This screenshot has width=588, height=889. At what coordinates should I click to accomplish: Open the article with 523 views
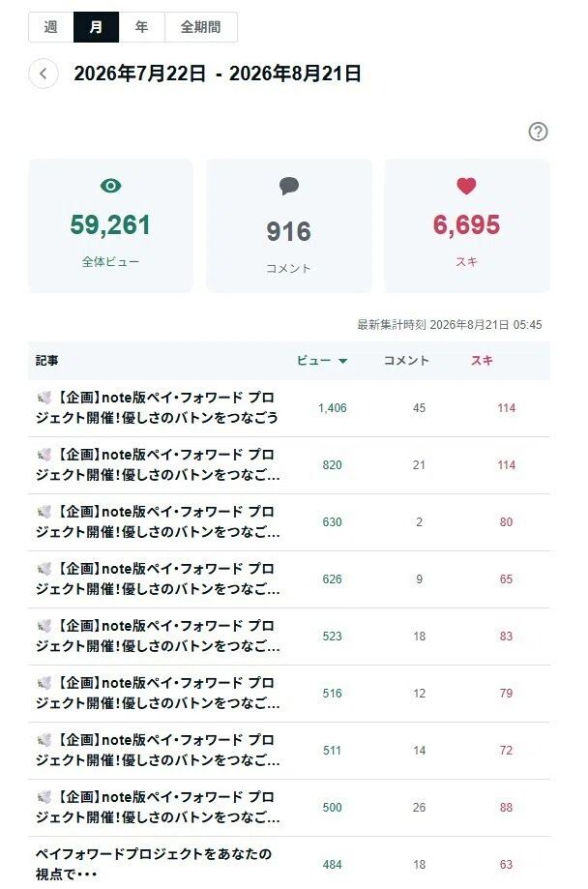tap(158, 637)
